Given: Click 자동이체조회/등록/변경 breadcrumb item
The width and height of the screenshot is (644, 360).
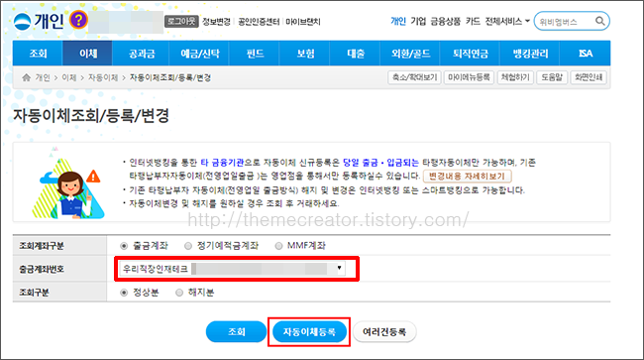Looking at the screenshot, I should click(x=170, y=77).
